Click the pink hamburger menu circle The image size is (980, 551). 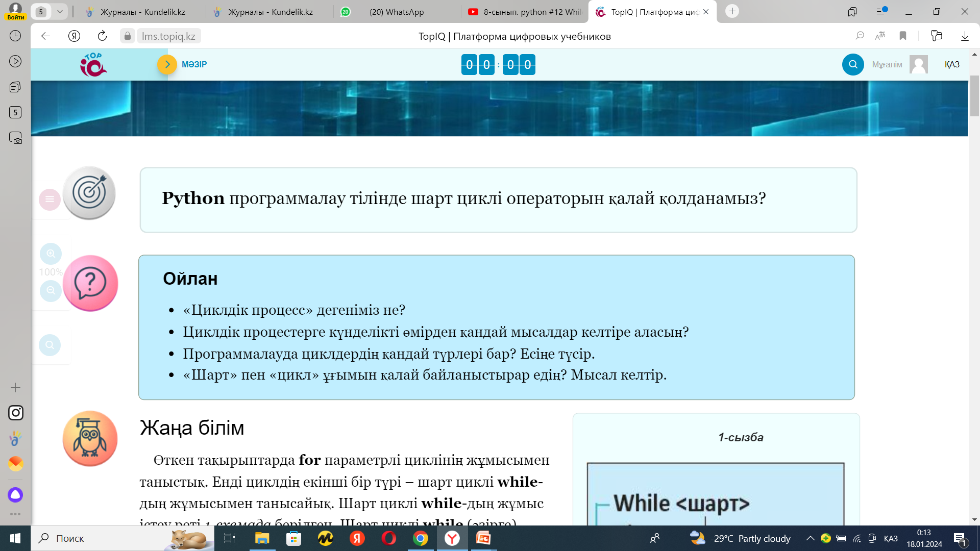coord(50,199)
